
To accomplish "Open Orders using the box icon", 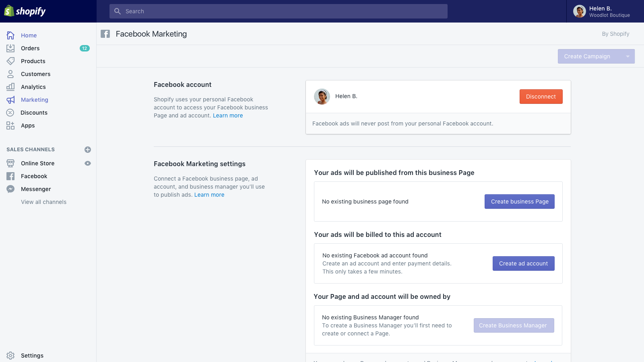I will (x=10, y=48).
